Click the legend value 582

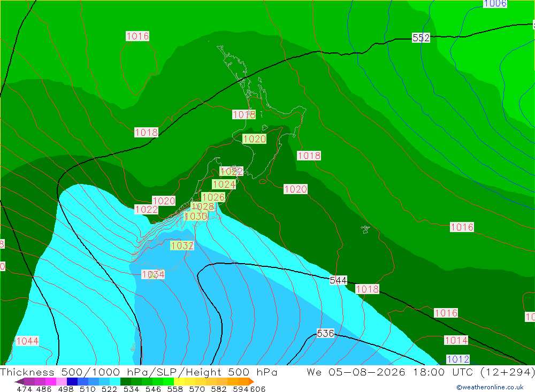(218, 389)
